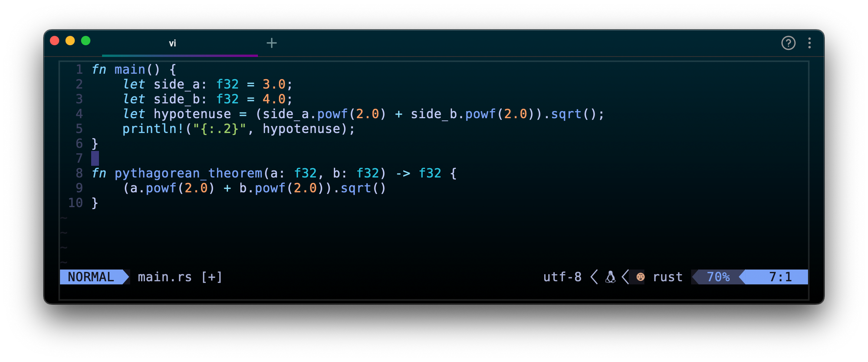
Task: Click the hypotenuse variable on line 4
Action: tap(192, 114)
